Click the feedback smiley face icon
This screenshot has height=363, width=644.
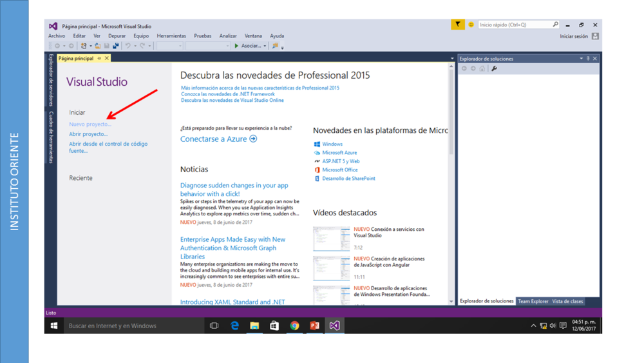click(471, 25)
